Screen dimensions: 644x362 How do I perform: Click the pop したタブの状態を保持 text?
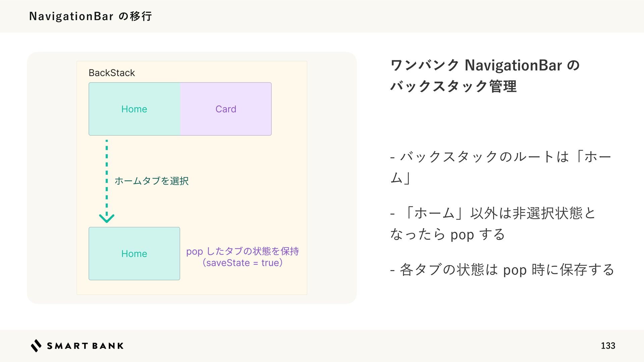point(243,251)
